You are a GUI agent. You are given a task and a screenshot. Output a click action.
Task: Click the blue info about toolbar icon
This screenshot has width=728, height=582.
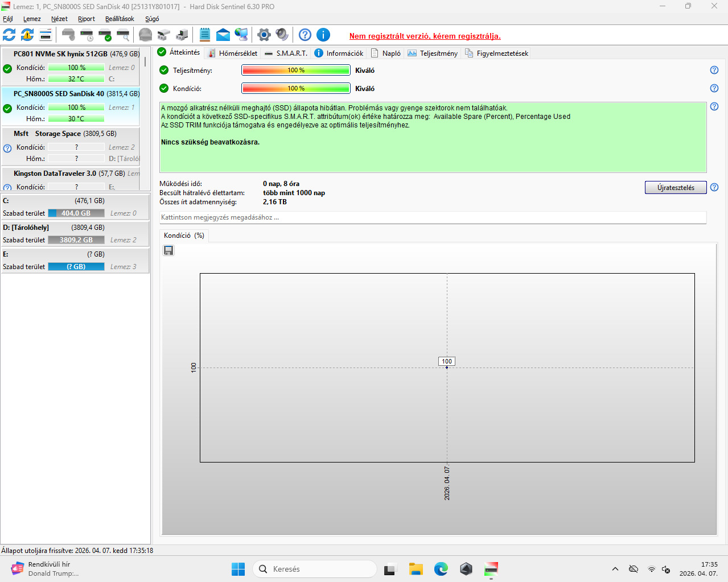[323, 35]
